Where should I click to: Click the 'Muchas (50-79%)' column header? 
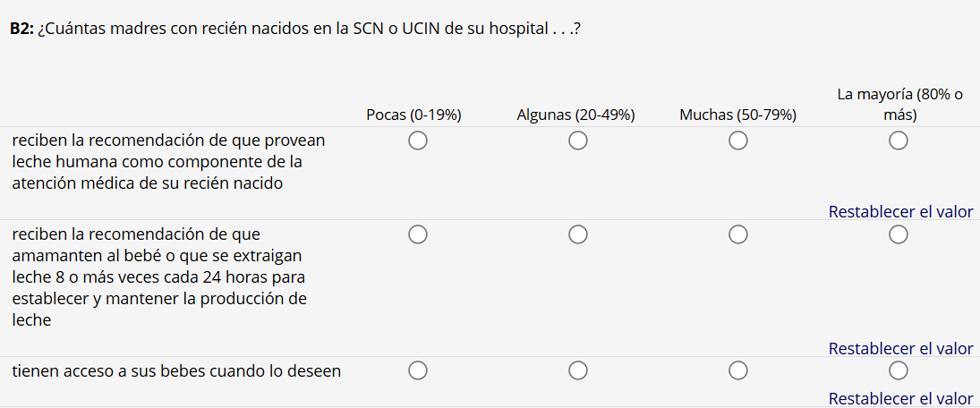(x=737, y=115)
